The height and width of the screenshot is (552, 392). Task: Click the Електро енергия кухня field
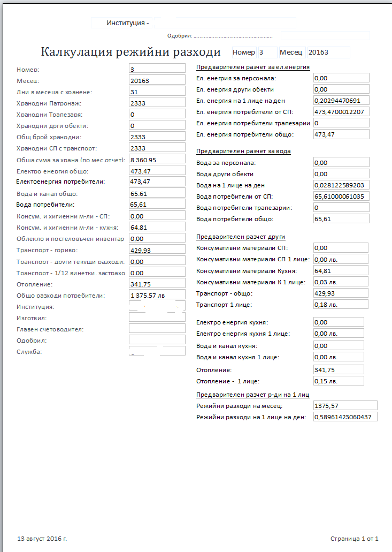[339, 322]
